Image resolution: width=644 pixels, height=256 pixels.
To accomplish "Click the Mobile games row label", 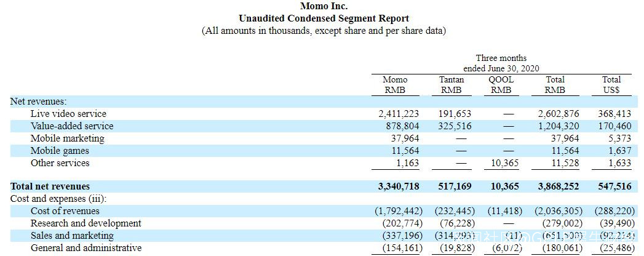I will pyautogui.click(x=60, y=151).
